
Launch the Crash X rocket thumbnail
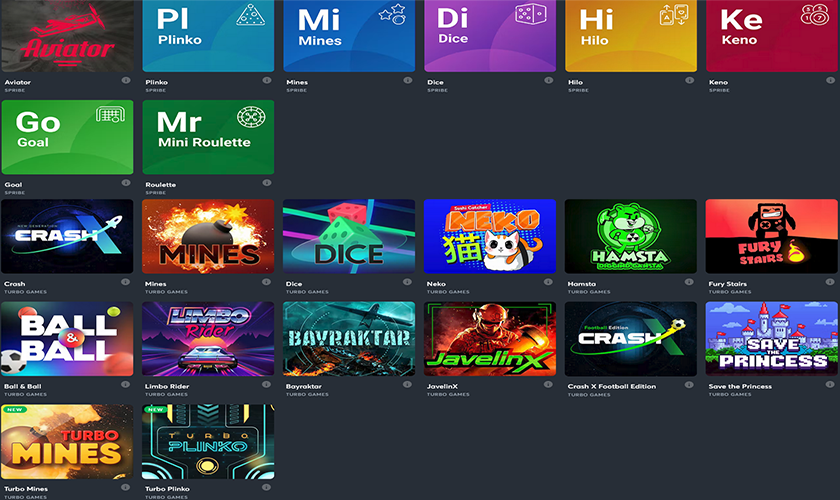[67, 236]
